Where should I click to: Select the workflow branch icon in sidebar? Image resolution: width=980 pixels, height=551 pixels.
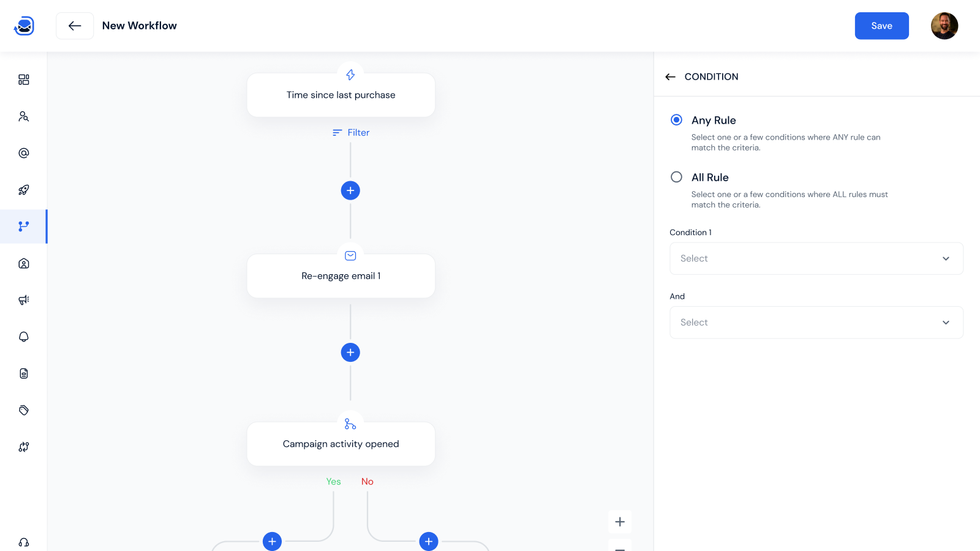tap(24, 227)
